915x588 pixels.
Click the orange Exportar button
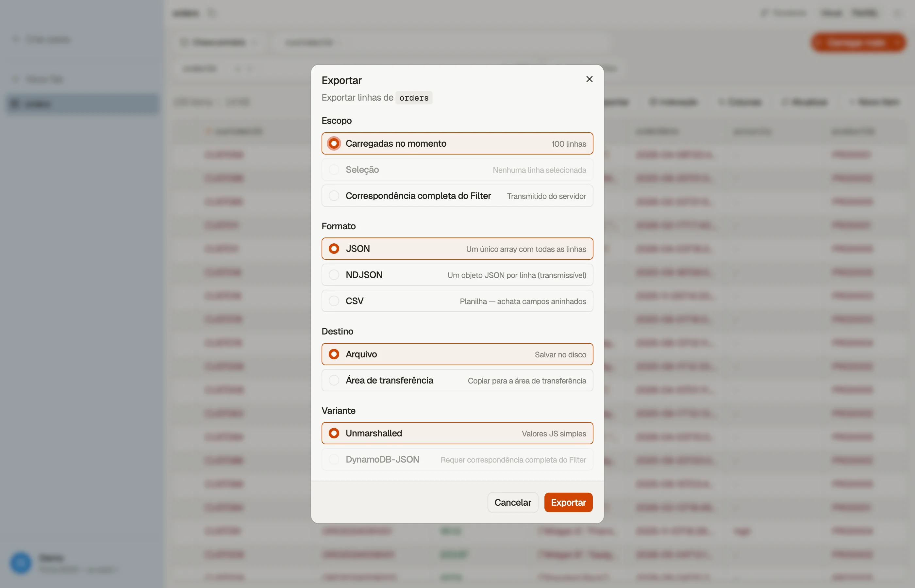click(x=568, y=502)
